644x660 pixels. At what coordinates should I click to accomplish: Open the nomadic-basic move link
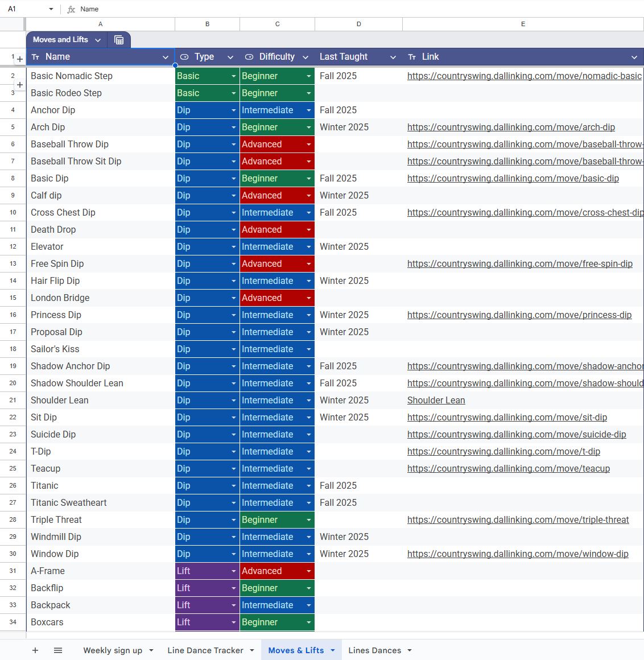point(525,76)
